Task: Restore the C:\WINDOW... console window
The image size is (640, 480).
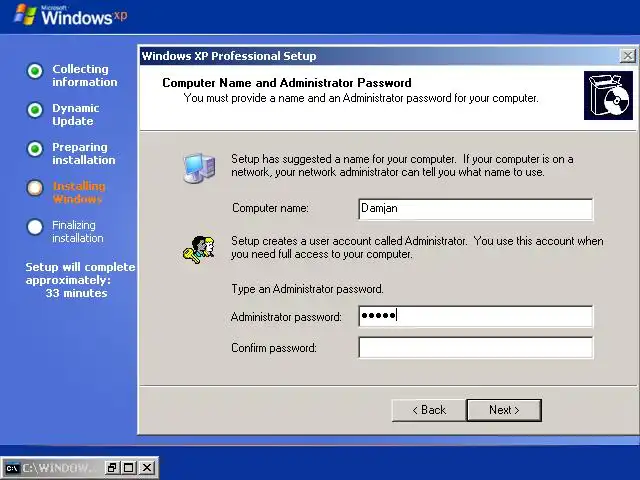Action: point(112,468)
